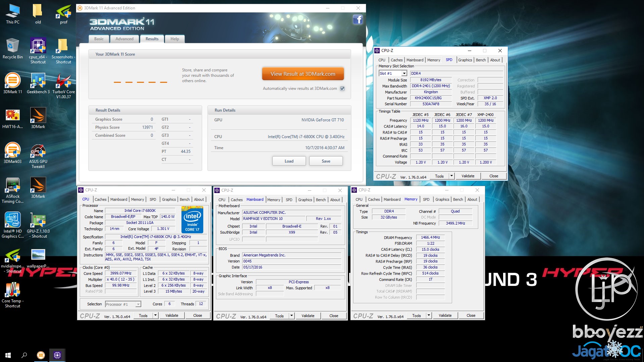The height and width of the screenshot is (362, 644).
Task: Click Part Number field KHX2400C15/8G
Action: click(431, 98)
